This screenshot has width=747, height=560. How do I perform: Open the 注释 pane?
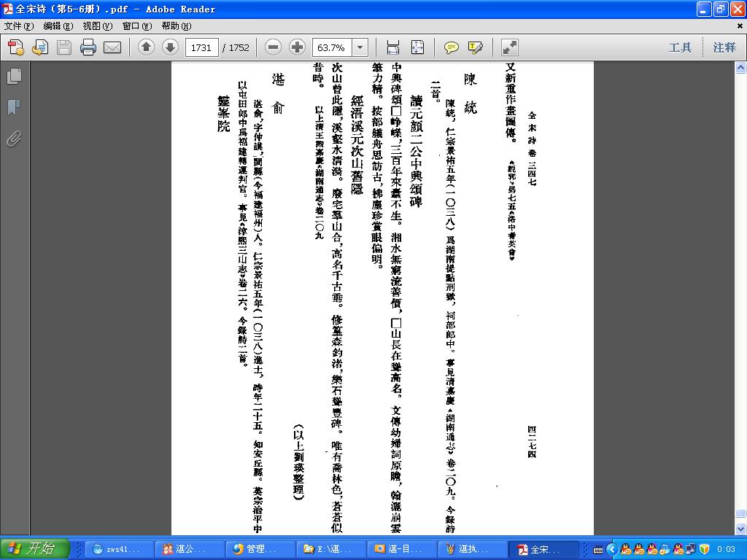point(724,47)
